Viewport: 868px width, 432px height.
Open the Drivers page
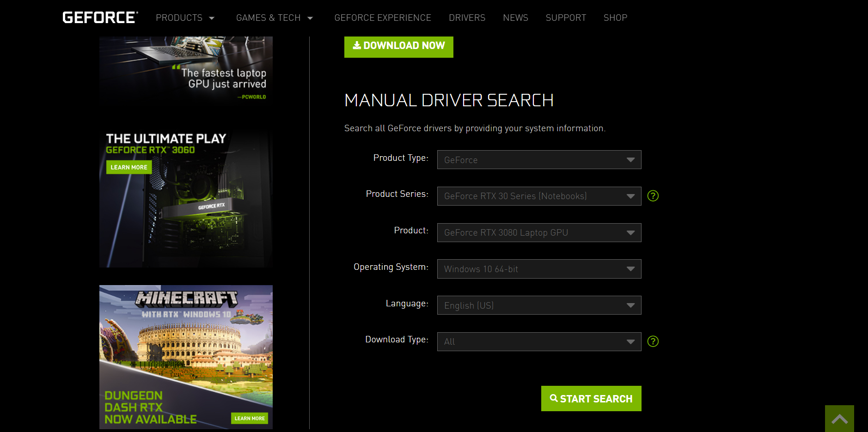pos(467,18)
